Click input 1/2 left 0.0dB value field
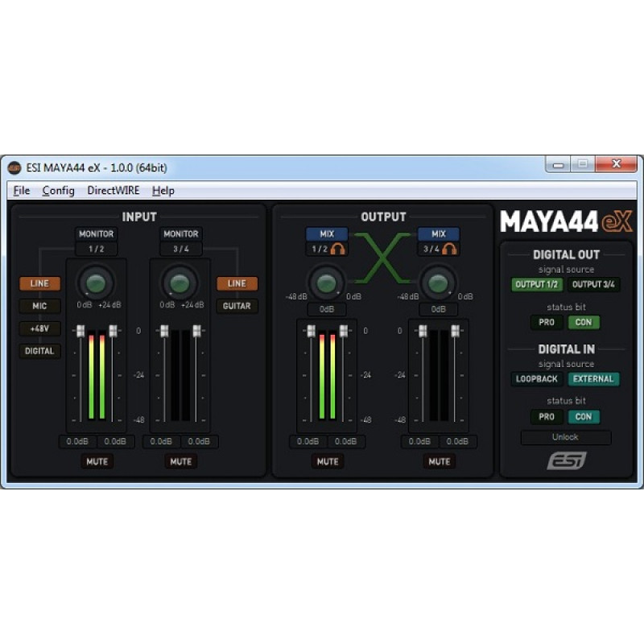 (x=77, y=441)
